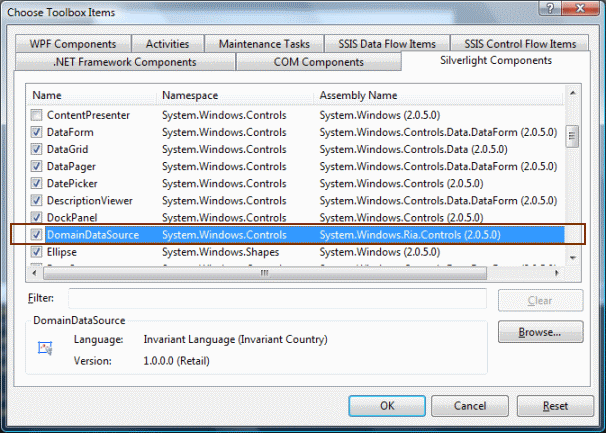Select the SSIS Data Flow Items tab
The width and height of the screenshot is (606, 433).
click(386, 44)
